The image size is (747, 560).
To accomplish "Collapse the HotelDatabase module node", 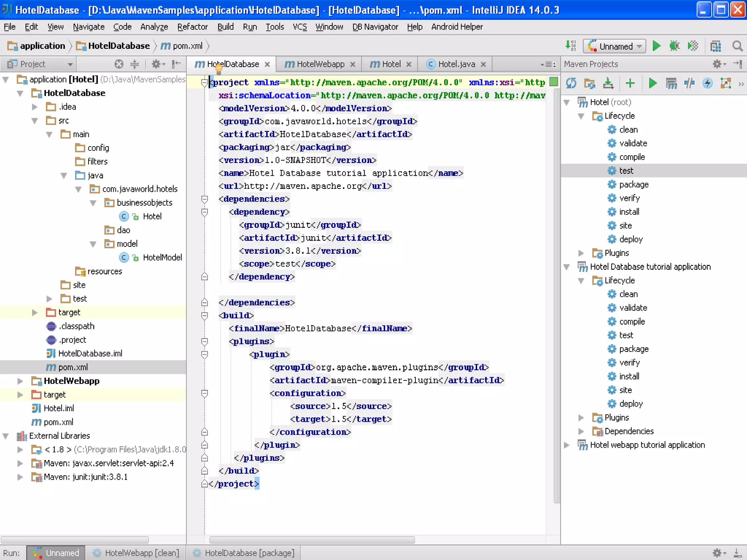I will click(20, 93).
